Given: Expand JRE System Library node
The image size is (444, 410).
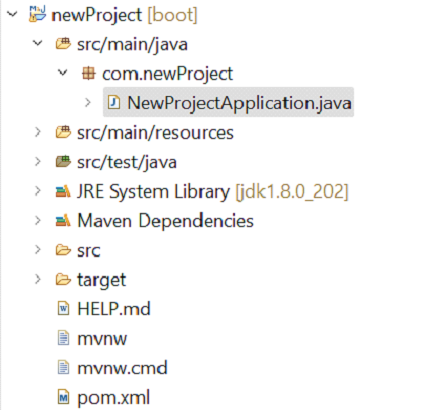Looking at the screenshot, I should point(38,191).
